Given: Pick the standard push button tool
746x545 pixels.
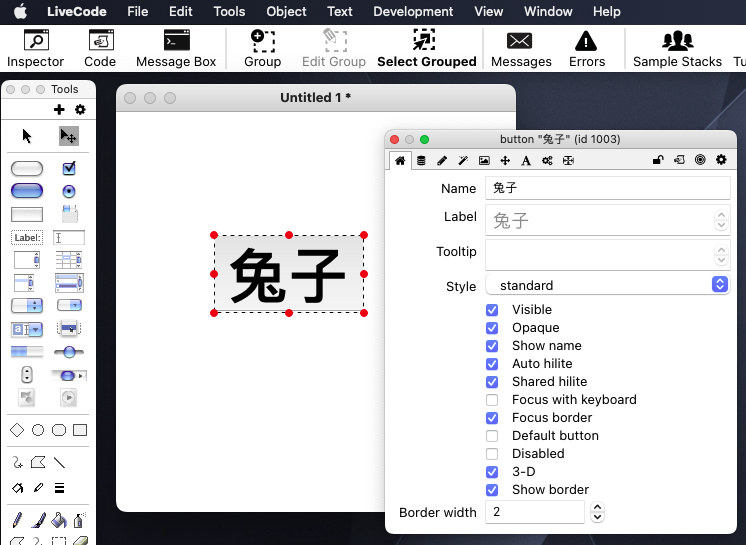Looking at the screenshot, I should pyautogui.click(x=27, y=168).
